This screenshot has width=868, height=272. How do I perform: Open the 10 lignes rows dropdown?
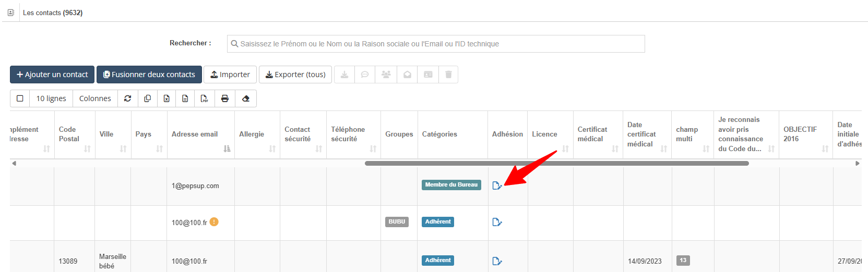(51, 98)
